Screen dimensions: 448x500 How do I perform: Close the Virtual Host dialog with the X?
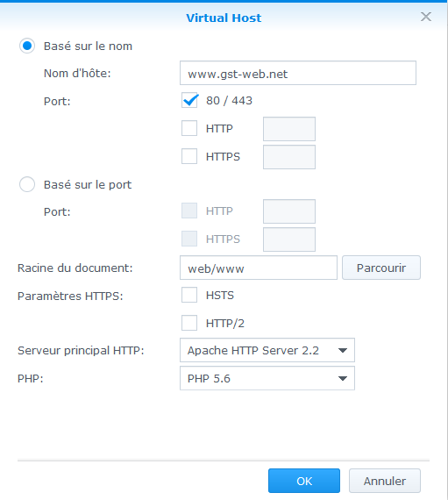(x=426, y=17)
